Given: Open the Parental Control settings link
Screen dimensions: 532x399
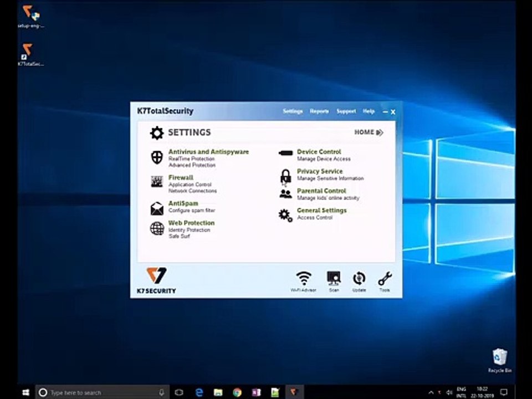Looking at the screenshot, I should (x=321, y=191).
